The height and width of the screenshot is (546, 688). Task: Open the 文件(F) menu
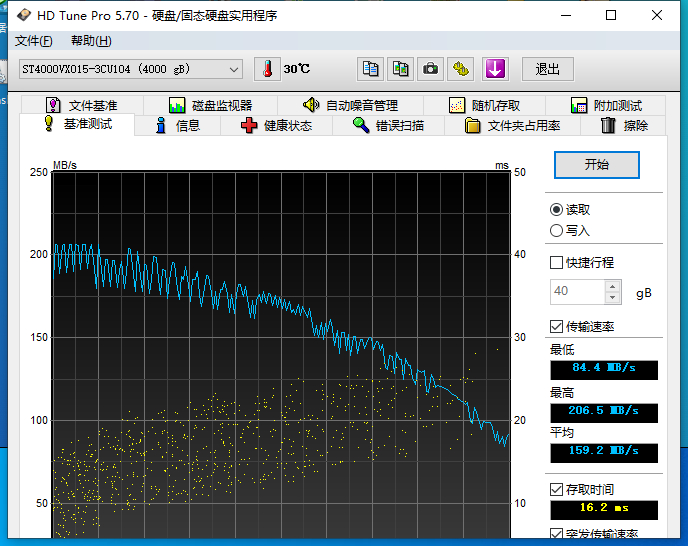34,41
